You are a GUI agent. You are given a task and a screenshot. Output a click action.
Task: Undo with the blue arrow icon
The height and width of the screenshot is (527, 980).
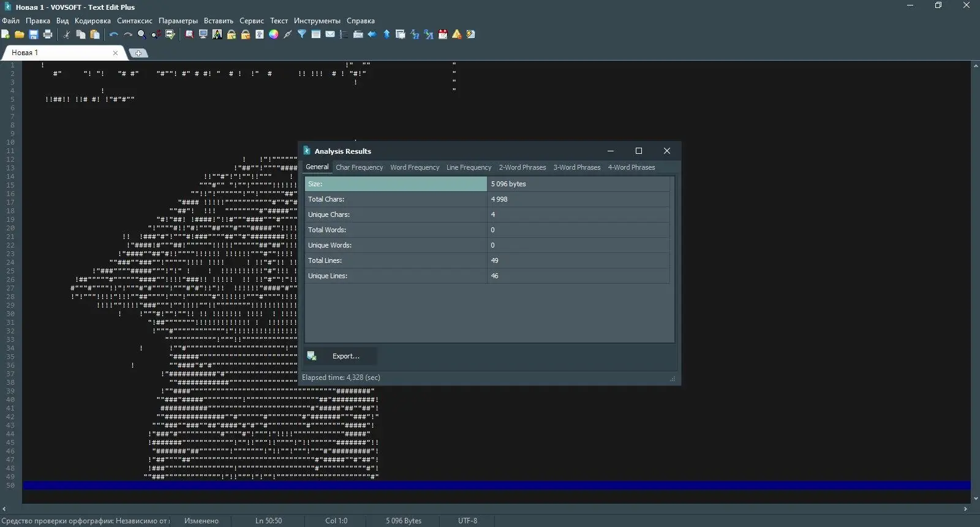click(113, 35)
